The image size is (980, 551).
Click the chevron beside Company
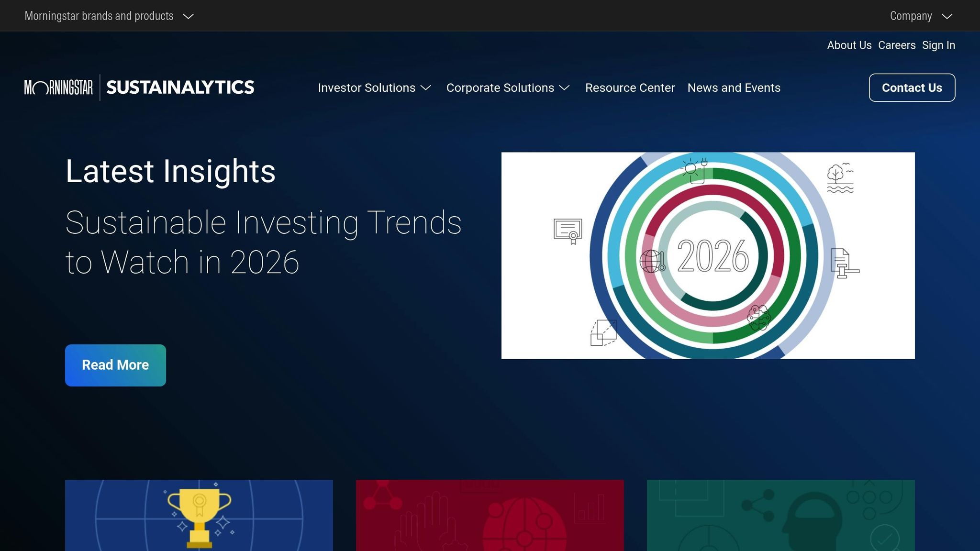point(947,16)
